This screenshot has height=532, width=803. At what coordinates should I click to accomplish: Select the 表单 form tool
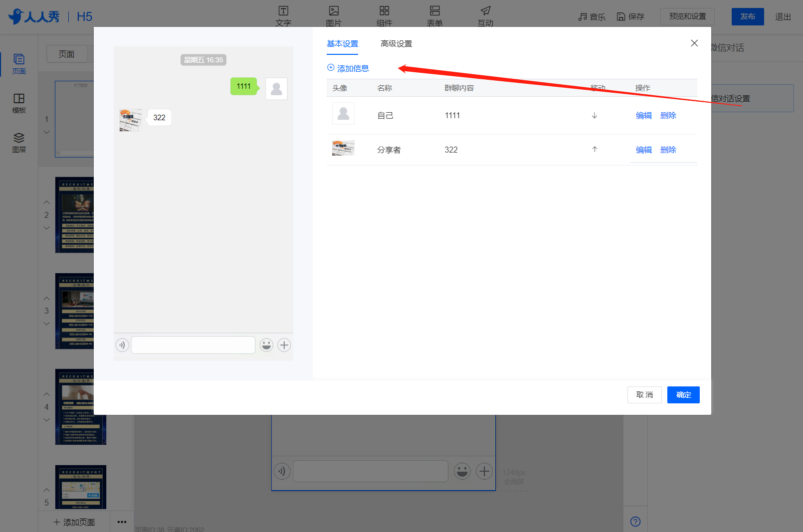[x=435, y=16]
